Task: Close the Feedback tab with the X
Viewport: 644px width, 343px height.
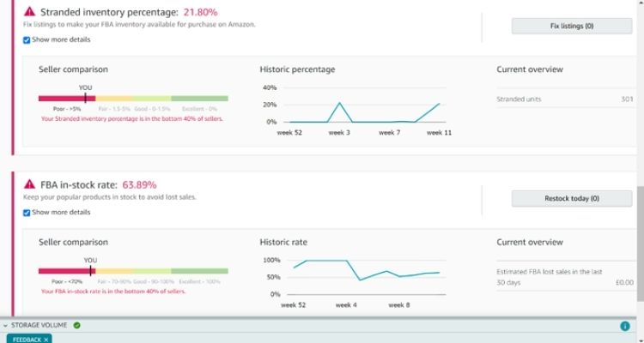Action: 46,339
